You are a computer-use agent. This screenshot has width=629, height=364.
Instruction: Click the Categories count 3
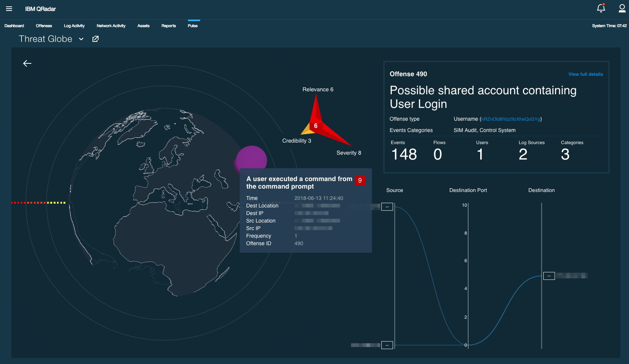pyautogui.click(x=565, y=154)
